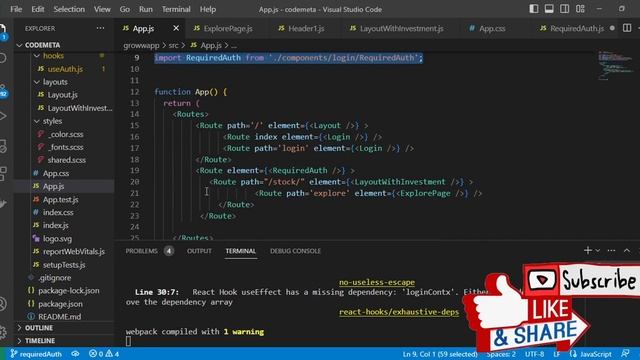Open Manage gear in activity bar

point(2,331)
